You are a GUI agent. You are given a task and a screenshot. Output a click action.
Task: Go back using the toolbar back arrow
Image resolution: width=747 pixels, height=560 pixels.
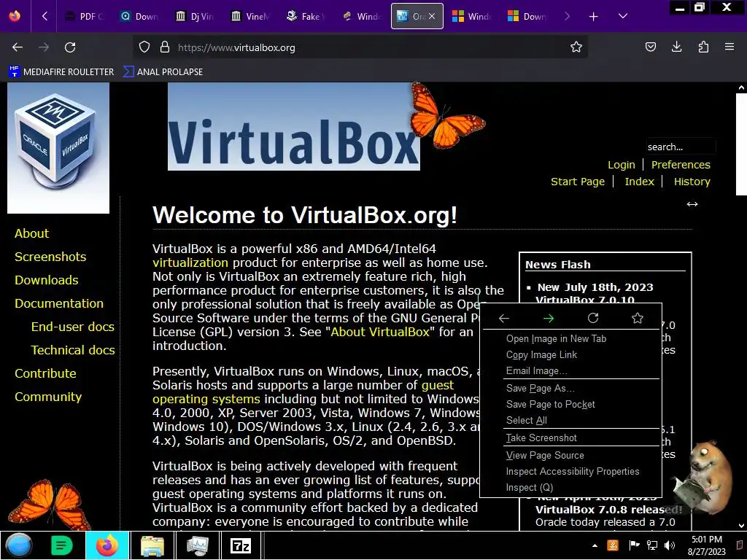18,47
